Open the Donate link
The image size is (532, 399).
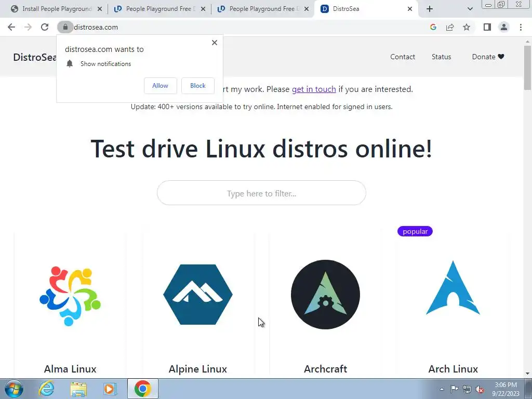[488, 57]
